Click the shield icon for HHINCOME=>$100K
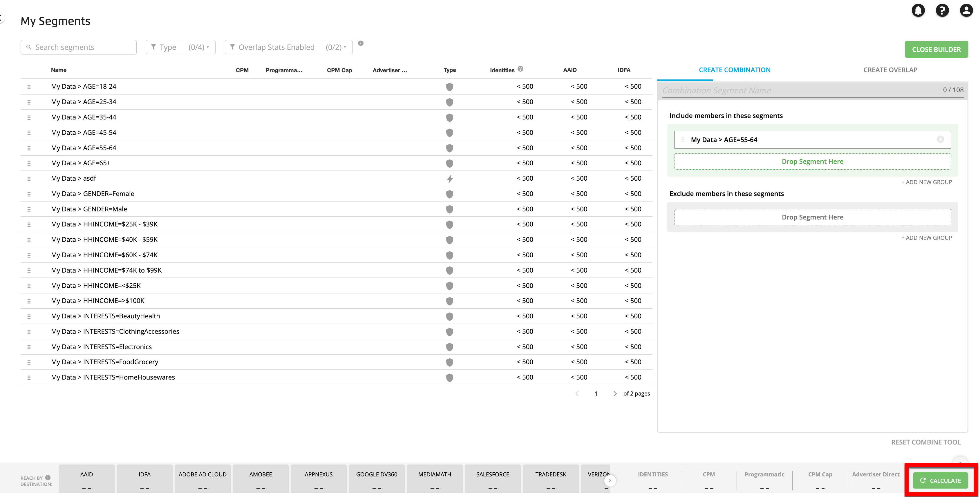 click(x=450, y=301)
